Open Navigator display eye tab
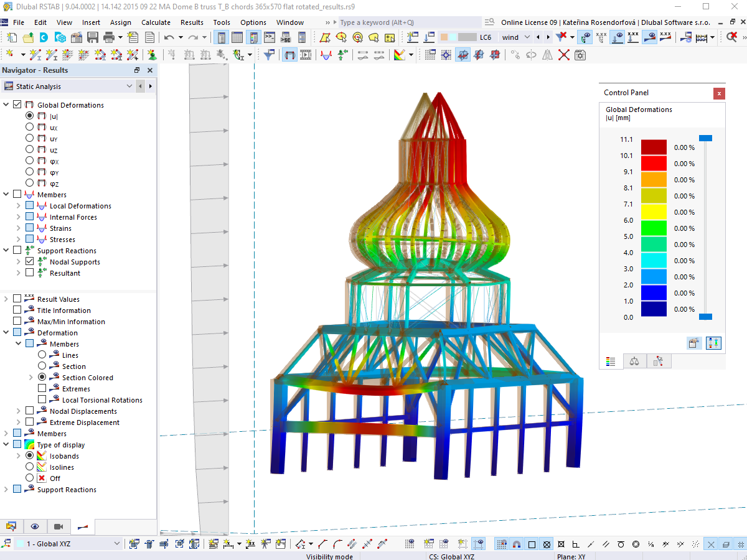Viewport: 747px width, 560px height. pyautogui.click(x=34, y=526)
